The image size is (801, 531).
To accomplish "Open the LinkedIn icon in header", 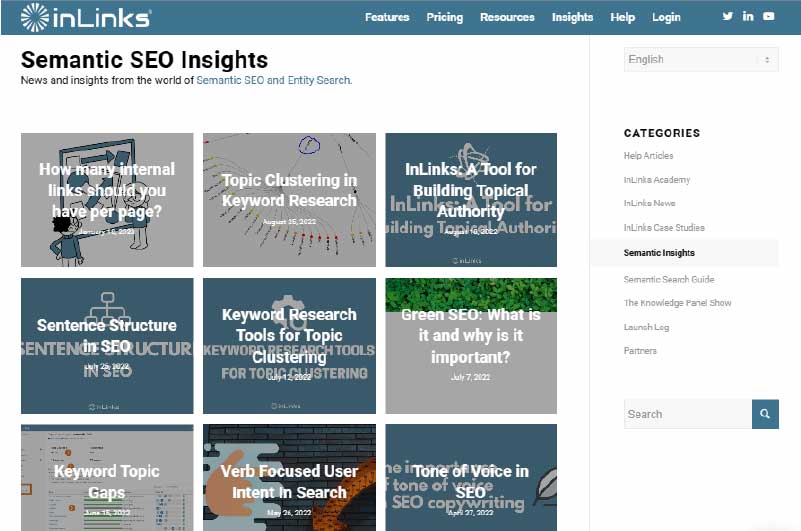I will pyautogui.click(x=748, y=16).
